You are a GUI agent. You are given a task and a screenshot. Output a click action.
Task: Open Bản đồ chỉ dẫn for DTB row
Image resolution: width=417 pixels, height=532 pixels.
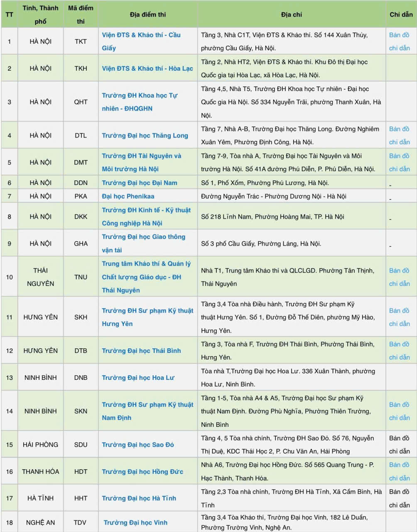point(400,351)
